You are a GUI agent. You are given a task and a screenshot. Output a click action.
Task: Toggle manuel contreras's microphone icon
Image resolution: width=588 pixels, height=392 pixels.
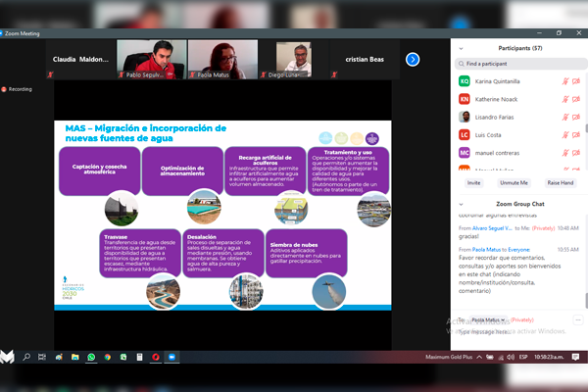[565, 152]
